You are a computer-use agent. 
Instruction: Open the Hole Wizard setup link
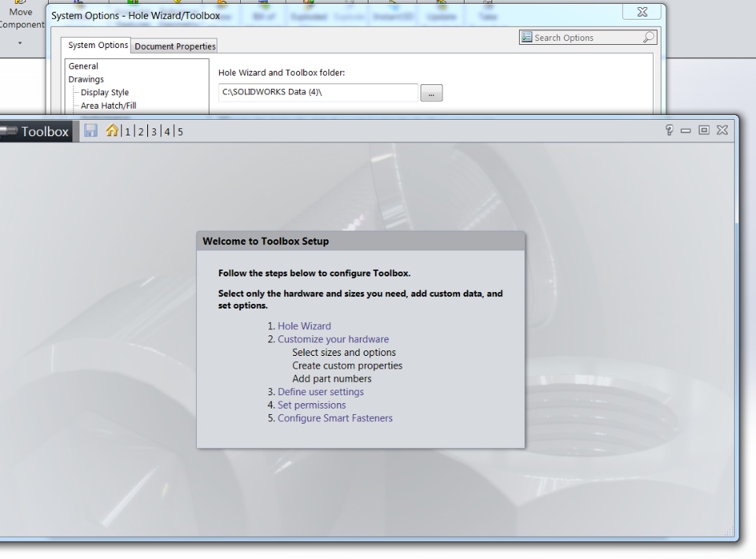(304, 326)
